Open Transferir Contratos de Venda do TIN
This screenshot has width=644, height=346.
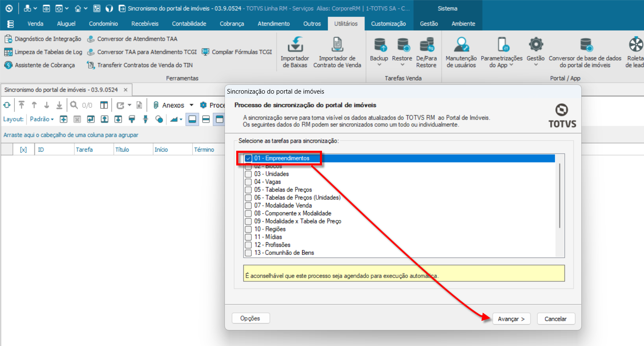click(x=140, y=65)
